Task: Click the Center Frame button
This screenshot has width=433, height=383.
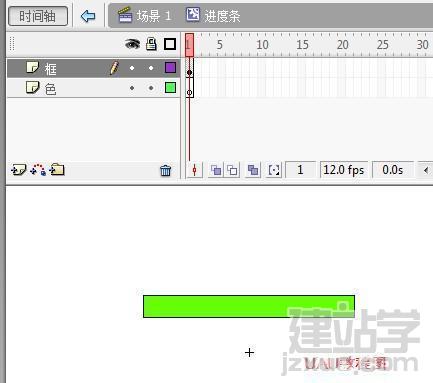Action: [195, 170]
